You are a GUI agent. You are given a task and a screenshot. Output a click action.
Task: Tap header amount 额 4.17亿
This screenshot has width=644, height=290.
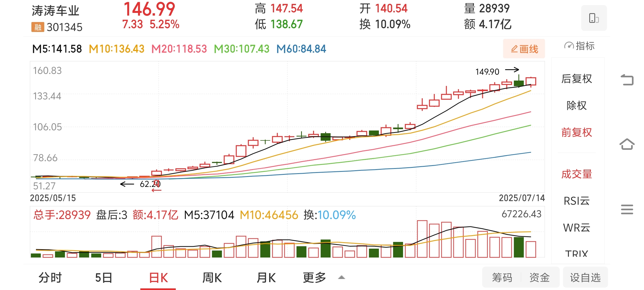pyautogui.click(x=488, y=24)
